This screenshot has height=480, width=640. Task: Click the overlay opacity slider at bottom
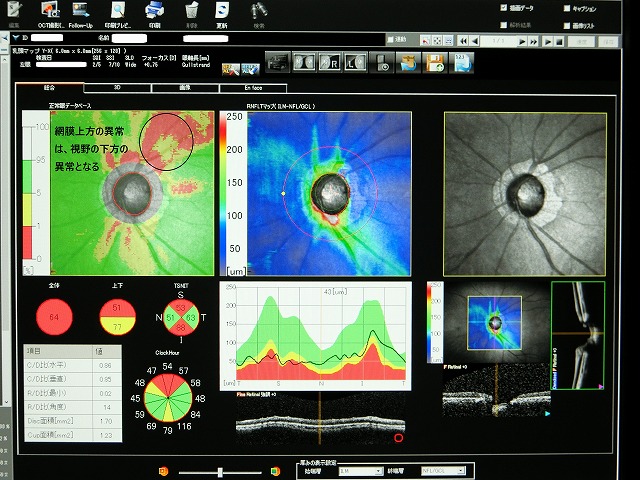[220, 470]
